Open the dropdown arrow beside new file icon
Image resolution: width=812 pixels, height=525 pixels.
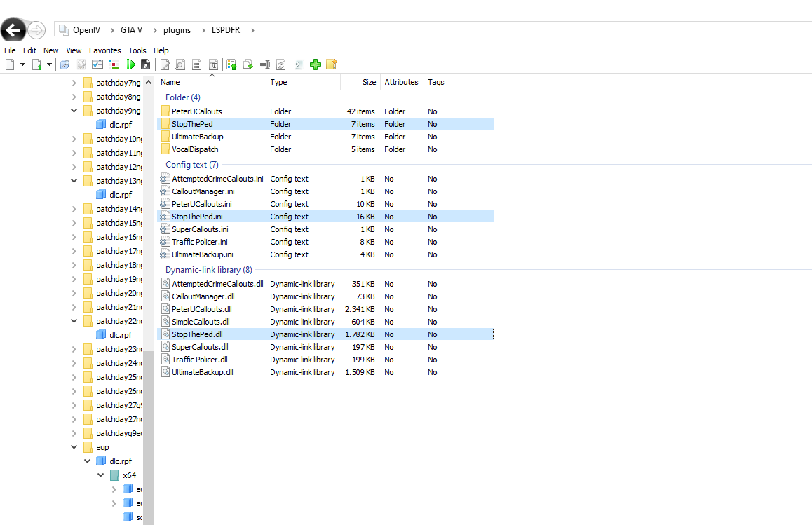pyautogui.click(x=23, y=64)
